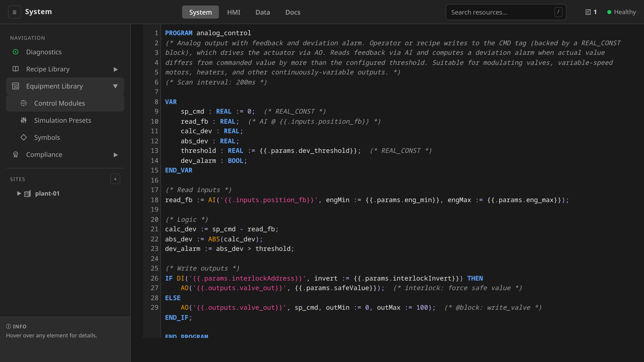The height and width of the screenshot is (362, 644).
Task: Click the 'read_fb : REAL;' declaration
Action: coord(210,121)
